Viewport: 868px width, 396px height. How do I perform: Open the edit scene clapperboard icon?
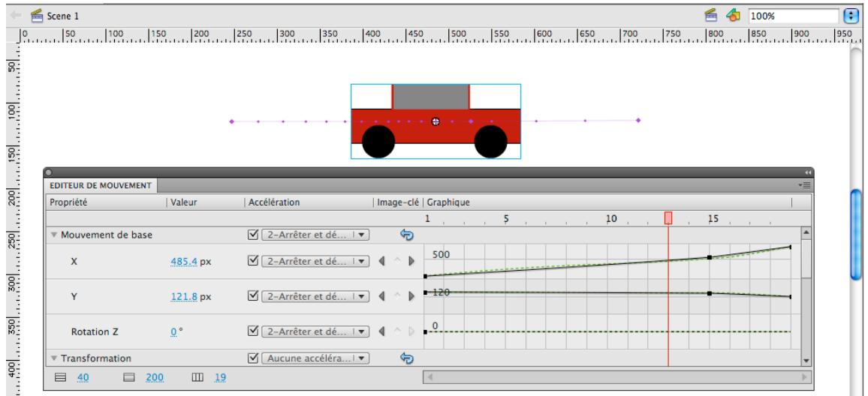pos(711,16)
